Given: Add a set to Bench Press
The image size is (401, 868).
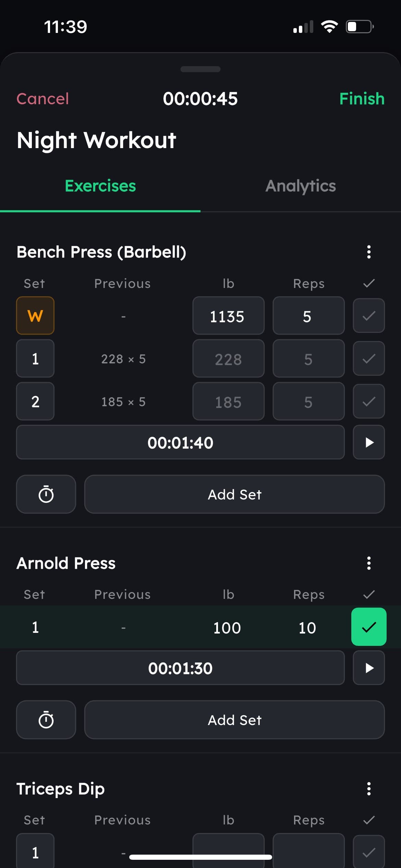Looking at the screenshot, I should [x=234, y=494].
